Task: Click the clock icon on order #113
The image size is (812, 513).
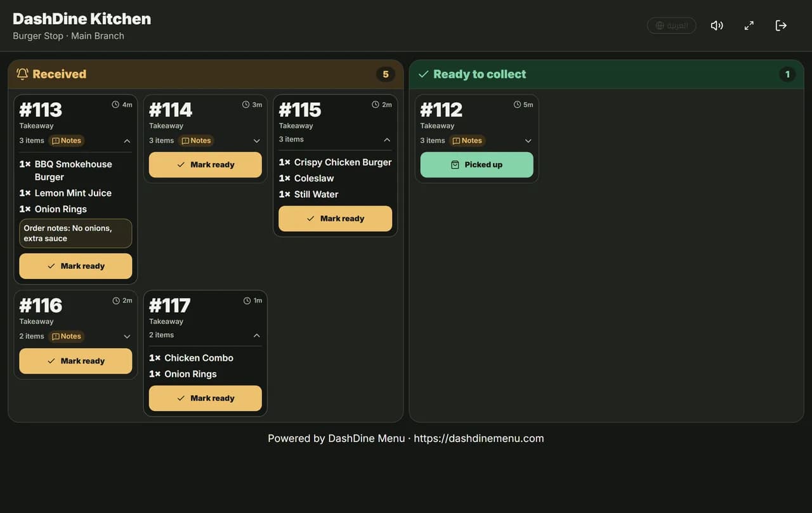Action: click(x=115, y=105)
